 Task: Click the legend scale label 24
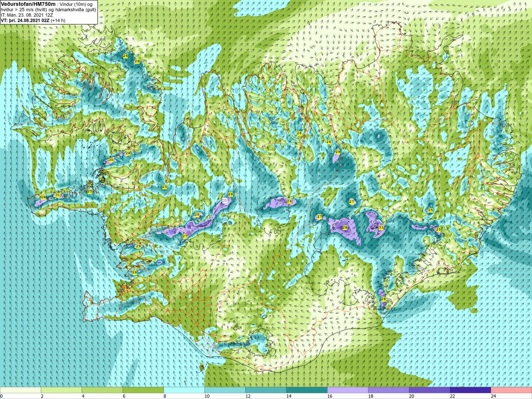tap(494, 396)
